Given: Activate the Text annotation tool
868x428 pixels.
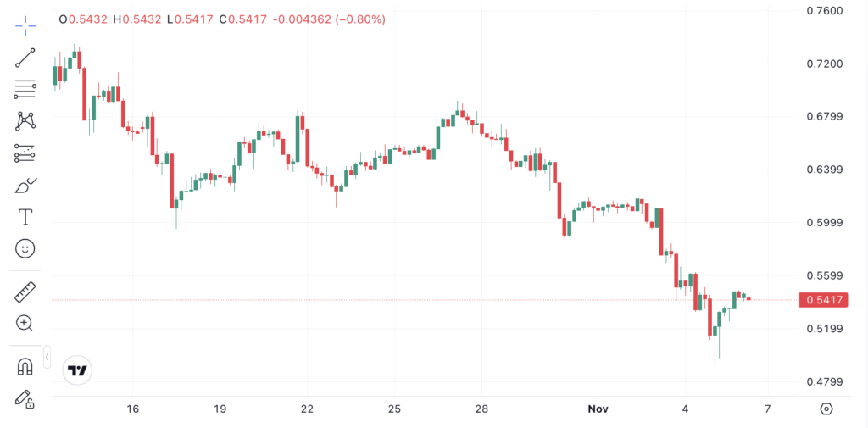Looking at the screenshot, I should click(25, 217).
